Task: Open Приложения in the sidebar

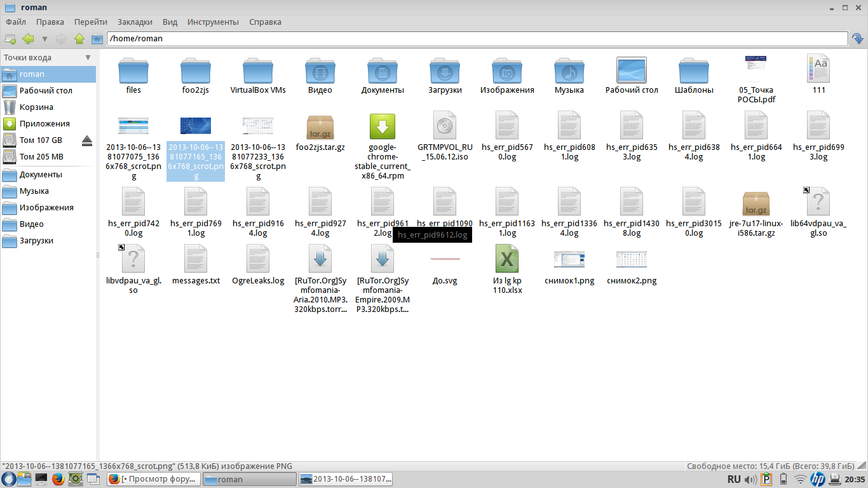Action: (48, 123)
